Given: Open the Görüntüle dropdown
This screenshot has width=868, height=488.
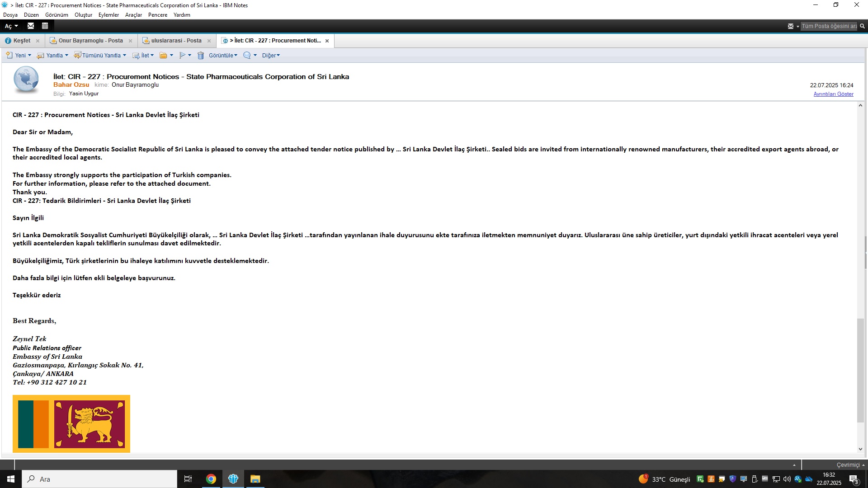Looking at the screenshot, I should tap(223, 55).
